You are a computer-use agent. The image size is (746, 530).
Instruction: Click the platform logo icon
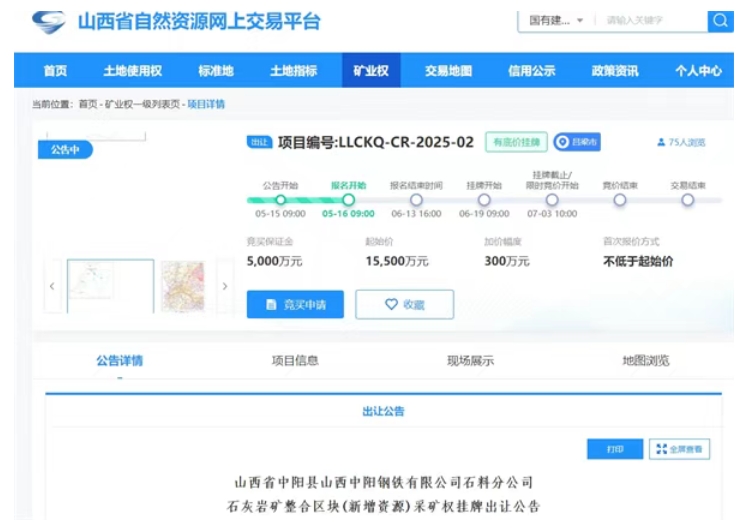48,22
